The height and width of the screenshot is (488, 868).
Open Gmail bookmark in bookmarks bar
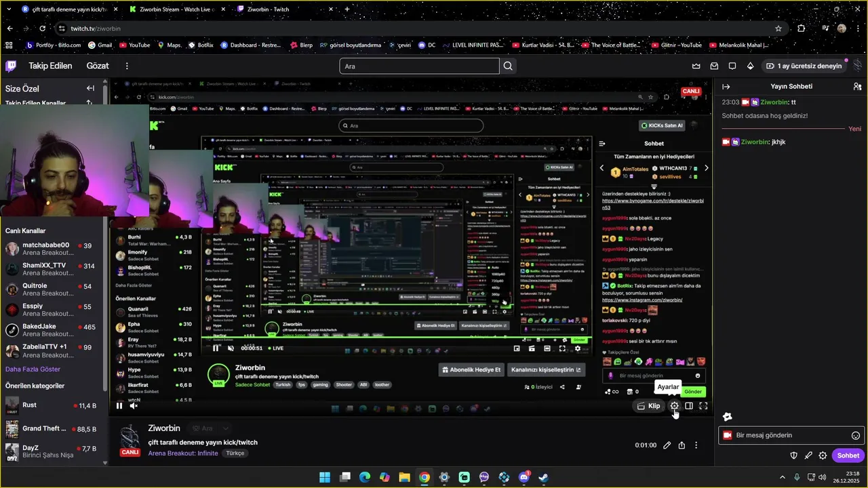click(x=99, y=45)
